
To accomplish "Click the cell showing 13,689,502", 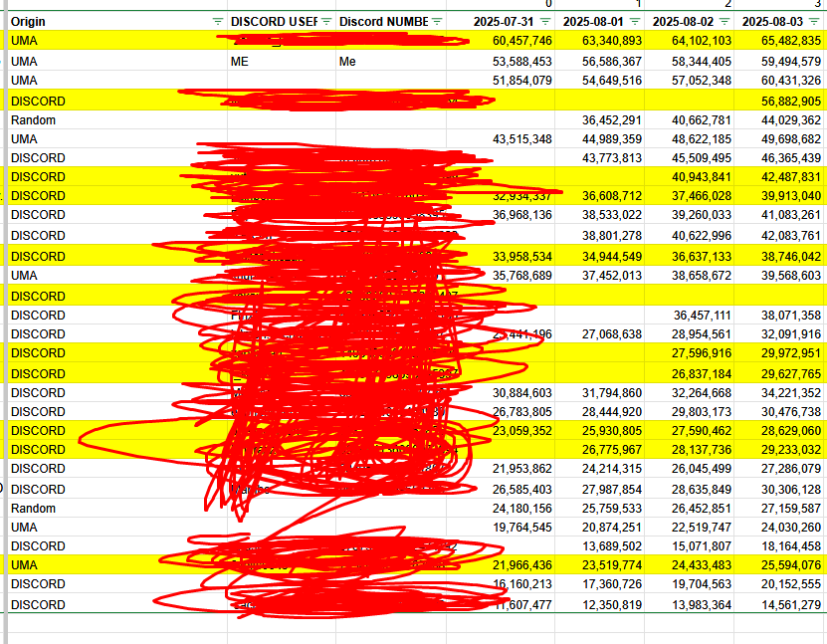I will pos(599,546).
